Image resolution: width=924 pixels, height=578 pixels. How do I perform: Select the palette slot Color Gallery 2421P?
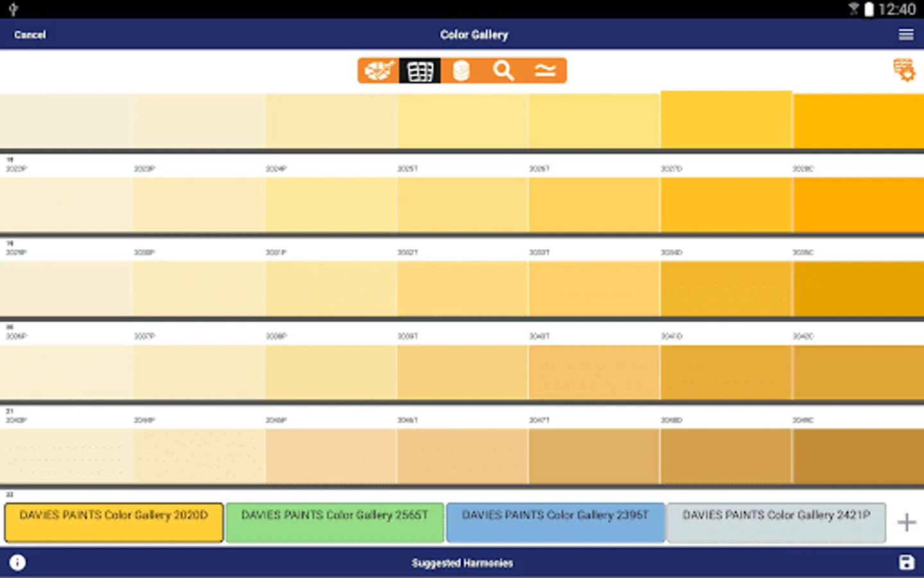click(776, 523)
